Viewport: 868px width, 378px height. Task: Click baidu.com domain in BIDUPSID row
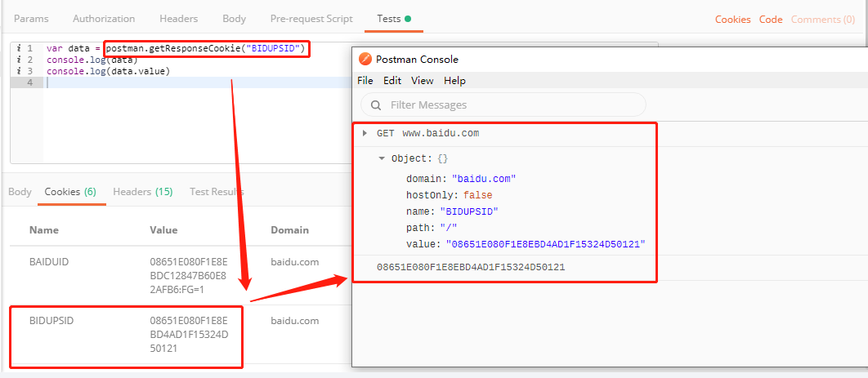pyautogui.click(x=295, y=321)
